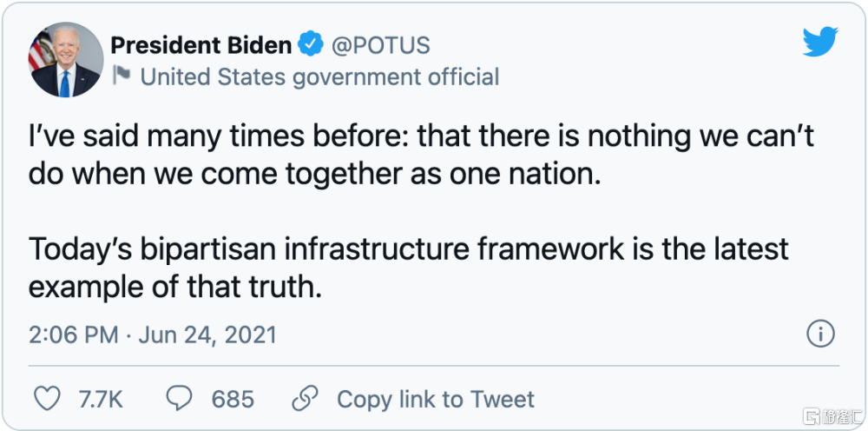This screenshot has width=868, height=431.
Task: Click the flag icon beside government label
Action: click(x=122, y=76)
